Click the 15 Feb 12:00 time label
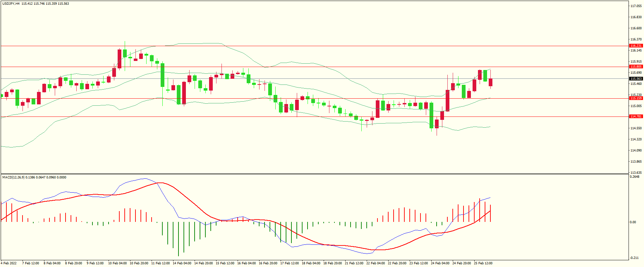644x267 pixels. point(225,263)
